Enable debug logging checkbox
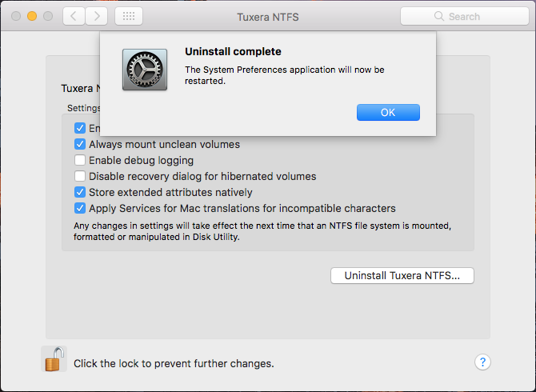Screen dimensions: 536x392 pos(80,160)
